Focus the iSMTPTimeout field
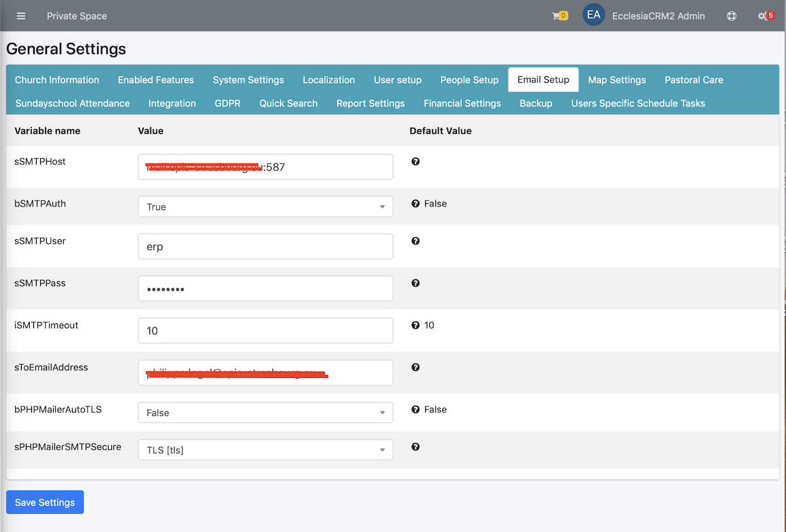 point(265,330)
